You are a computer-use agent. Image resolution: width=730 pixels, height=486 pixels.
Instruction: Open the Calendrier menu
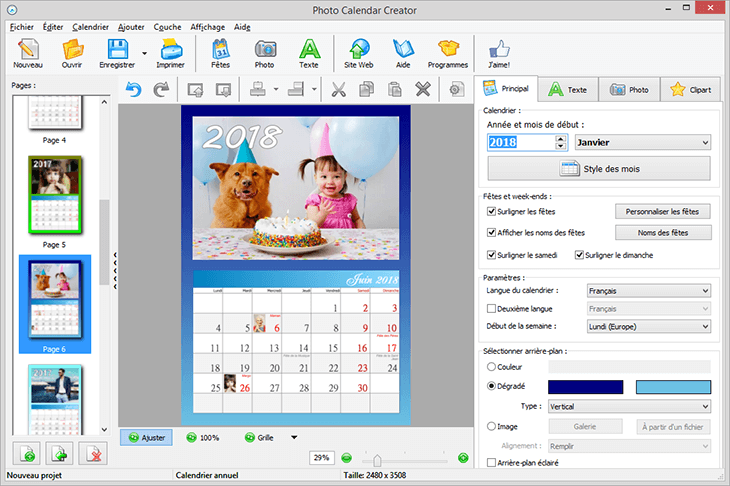[90, 27]
